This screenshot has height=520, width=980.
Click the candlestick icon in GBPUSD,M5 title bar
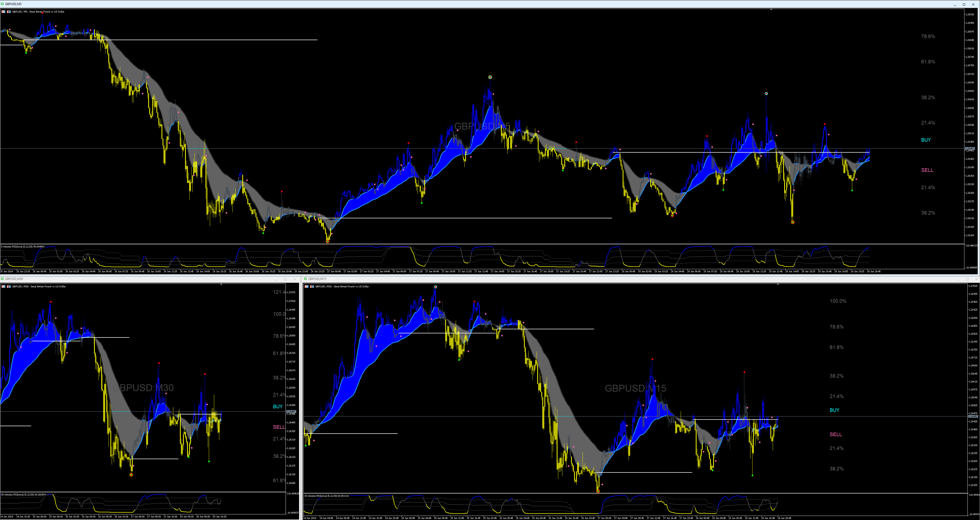[x=2, y=4]
